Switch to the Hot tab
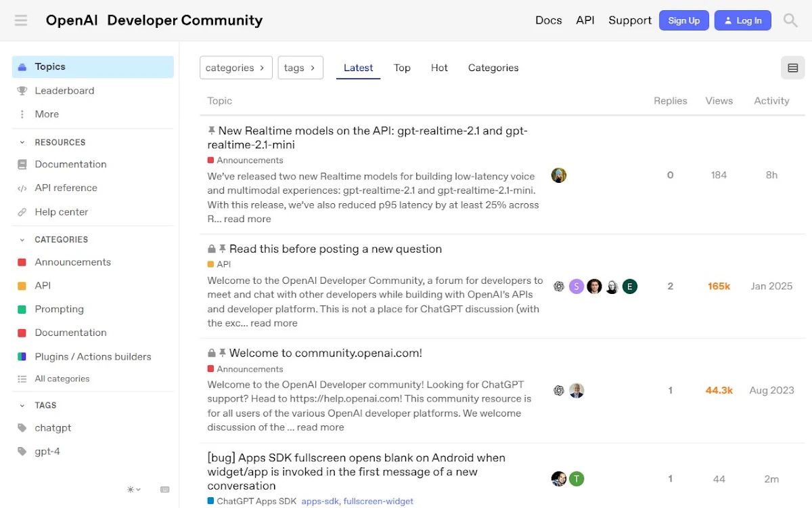The image size is (812, 508). [439, 68]
